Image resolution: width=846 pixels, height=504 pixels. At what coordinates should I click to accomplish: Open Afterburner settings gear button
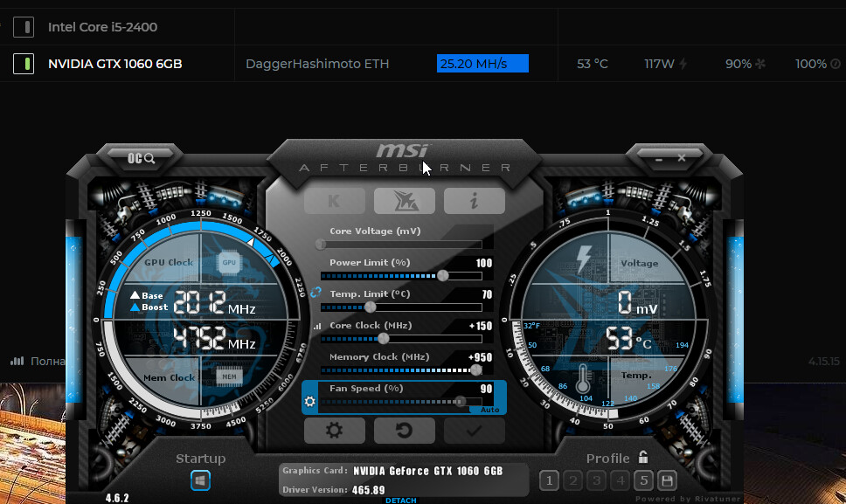[334, 430]
